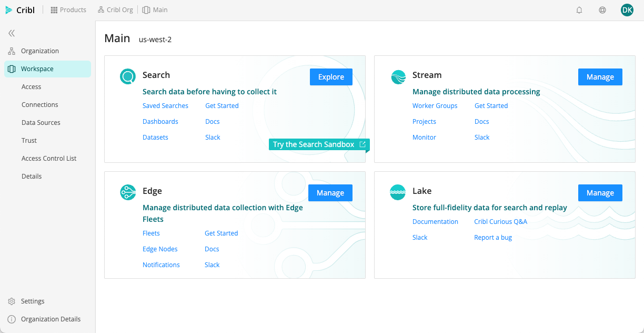Open the DK user avatar
Screen dimensions: 644x333
[627, 9]
